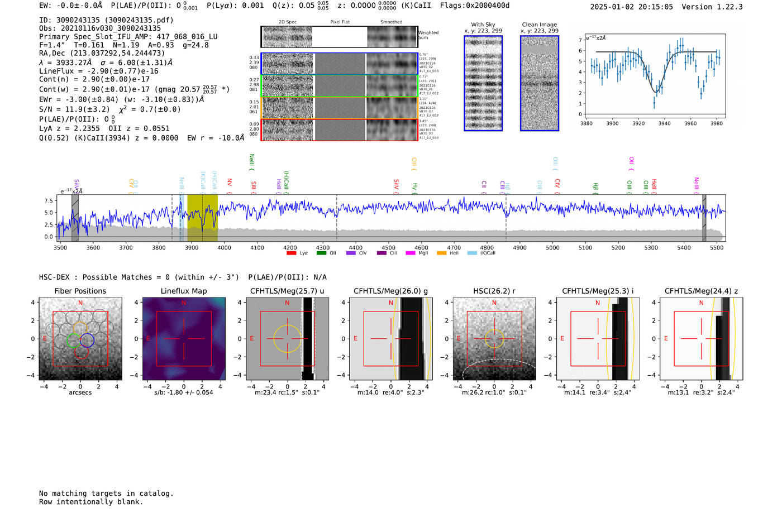Open the Clean Image cutout
The image size is (782, 532).
[540, 83]
